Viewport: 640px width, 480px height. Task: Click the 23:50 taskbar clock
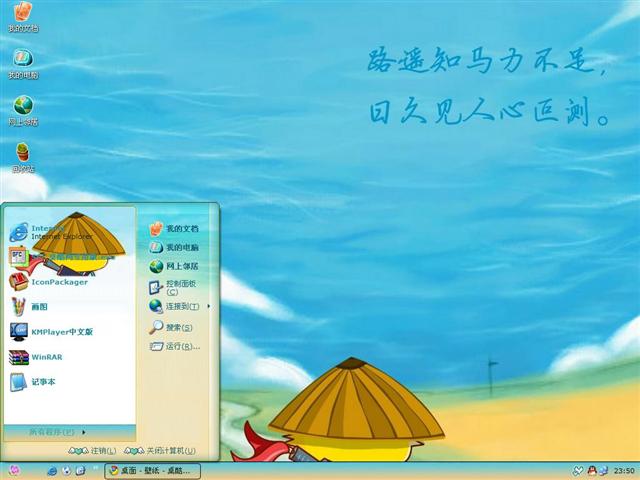tap(624, 471)
